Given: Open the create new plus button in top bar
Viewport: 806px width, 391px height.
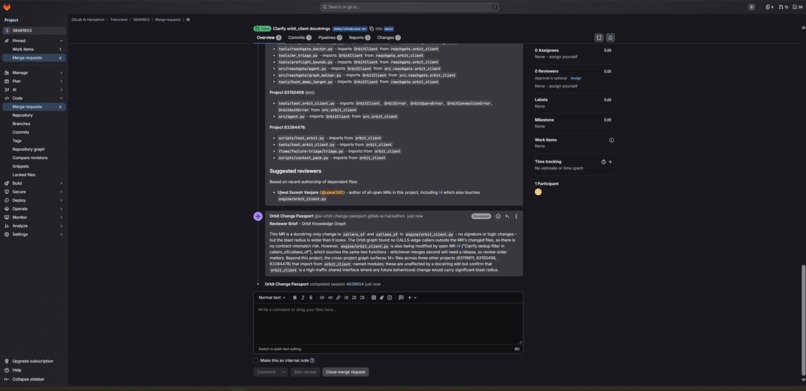Looking at the screenshot, I should (x=752, y=7).
